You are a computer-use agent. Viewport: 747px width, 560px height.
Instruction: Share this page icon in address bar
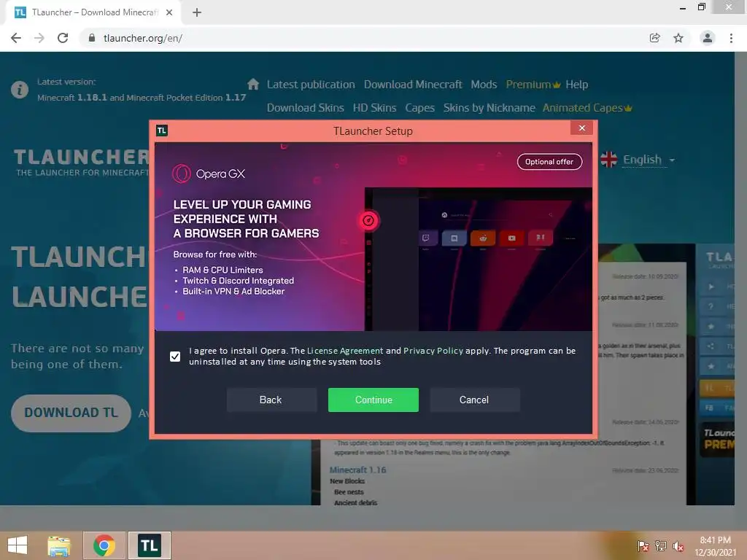pos(655,38)
